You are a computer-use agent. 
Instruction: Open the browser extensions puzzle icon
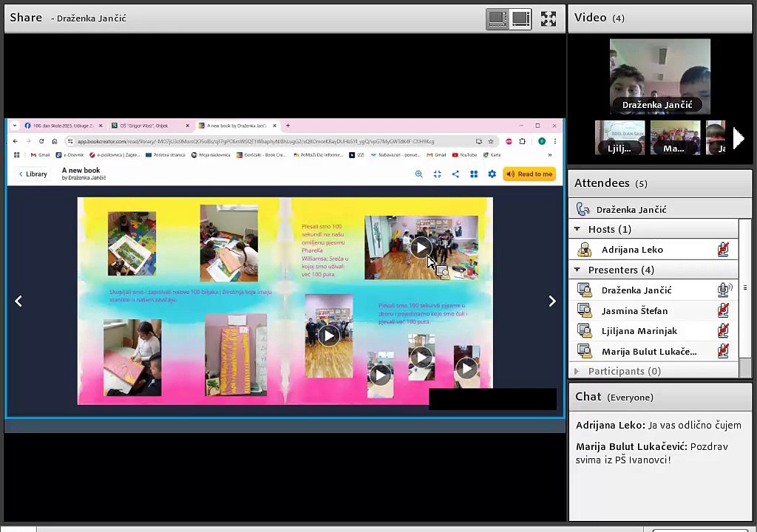click(x=523, y=141)
